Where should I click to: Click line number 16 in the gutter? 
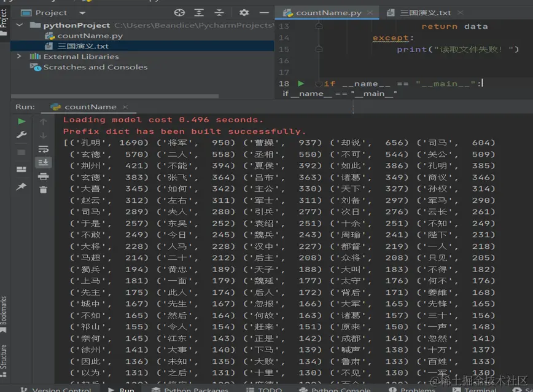284,61
